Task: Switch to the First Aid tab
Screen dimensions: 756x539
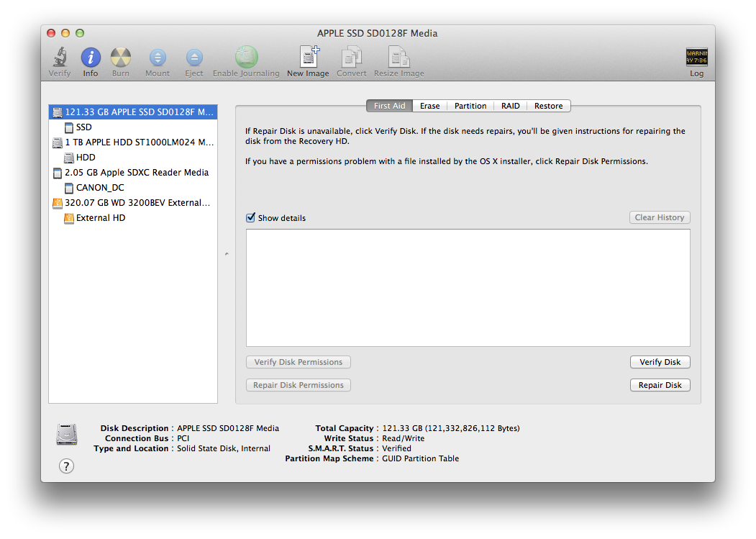Action: click(x=390, y=106)
